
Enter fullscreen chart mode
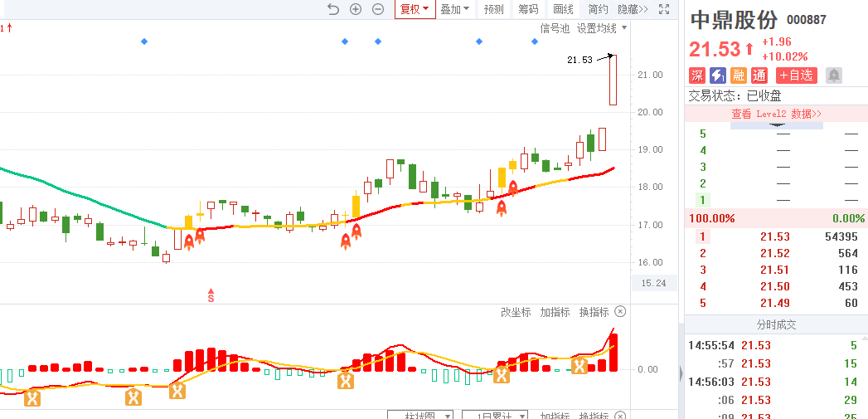pyautogui.click(x=663, y=9)
